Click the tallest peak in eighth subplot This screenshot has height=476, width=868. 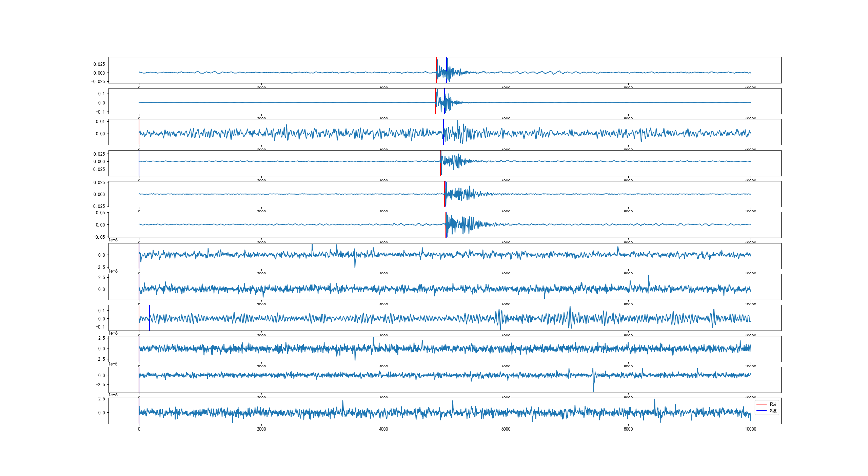coord(649,276)
